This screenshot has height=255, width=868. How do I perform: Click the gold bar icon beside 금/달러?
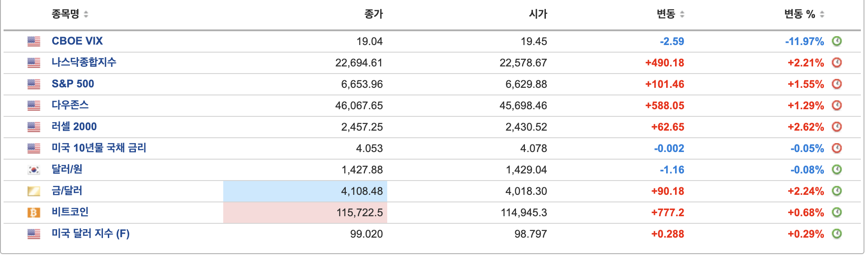(34, 191)
